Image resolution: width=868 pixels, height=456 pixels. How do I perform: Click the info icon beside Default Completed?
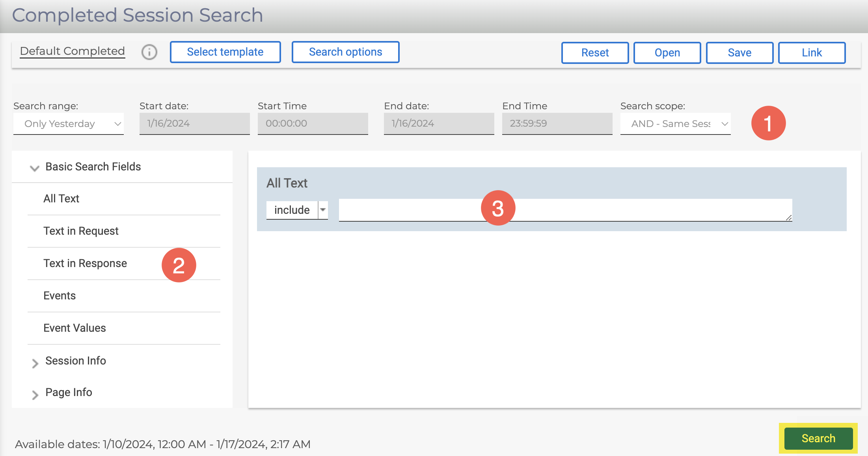149,52
